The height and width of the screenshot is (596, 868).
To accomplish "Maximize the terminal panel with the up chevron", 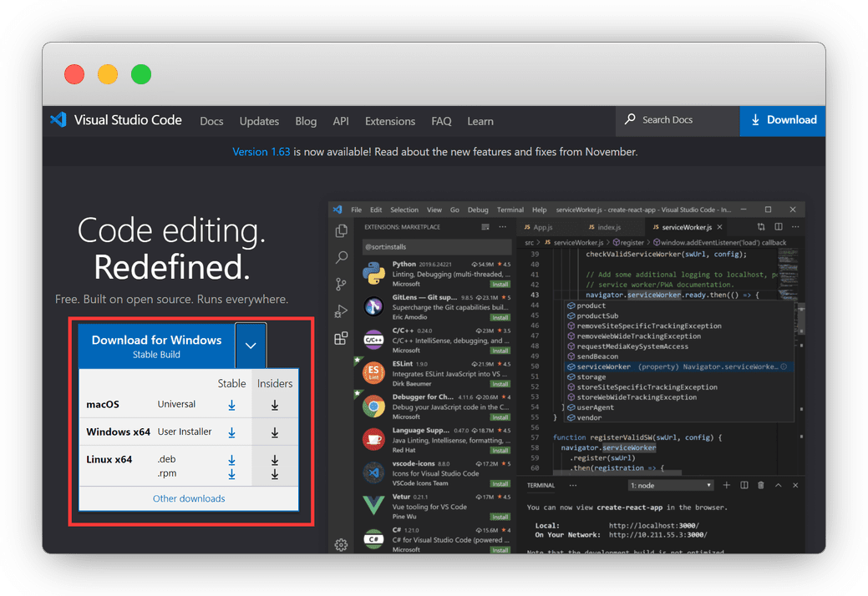I will [779, 486].
